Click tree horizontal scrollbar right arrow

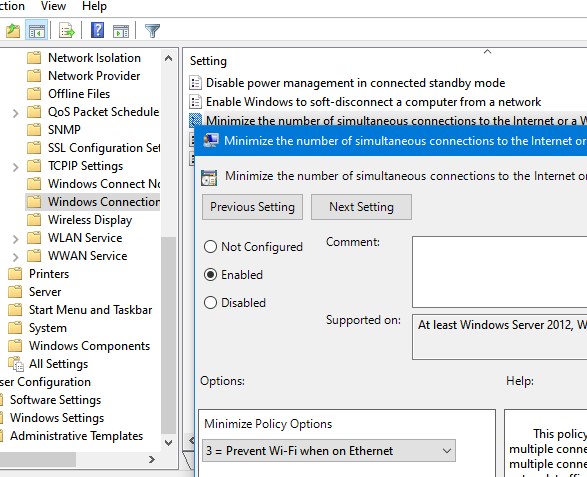[152, 459]
